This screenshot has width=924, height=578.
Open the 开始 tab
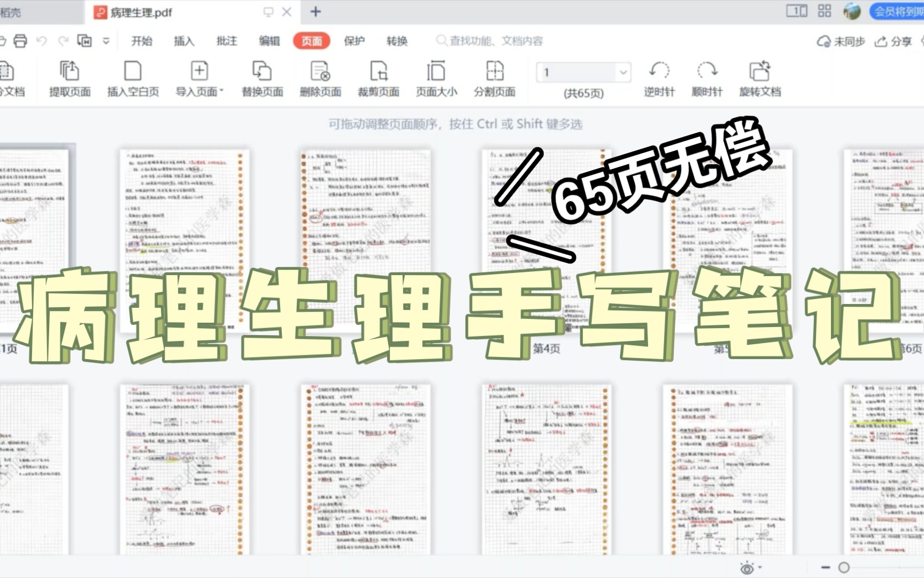[x=142, y=41]
